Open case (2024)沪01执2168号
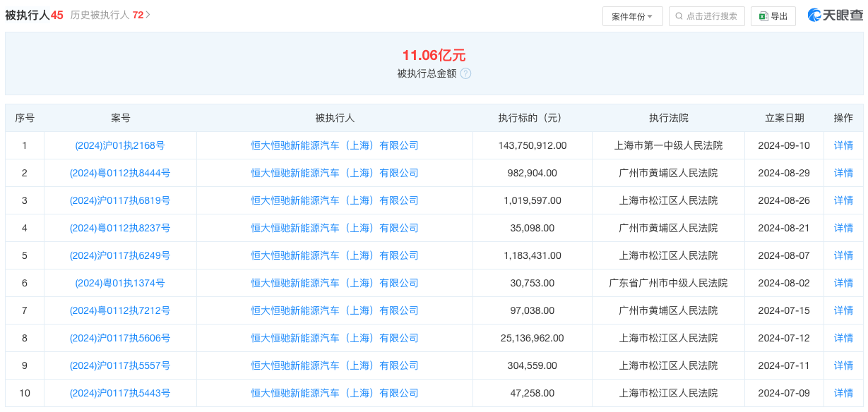868x412 pixels. point(120,145)
